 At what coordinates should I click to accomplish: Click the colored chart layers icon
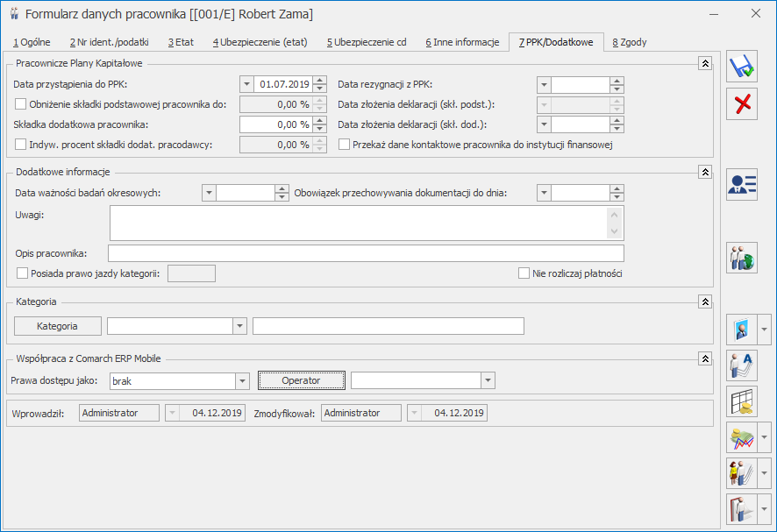pyautogui.click(x=741, y=436)
